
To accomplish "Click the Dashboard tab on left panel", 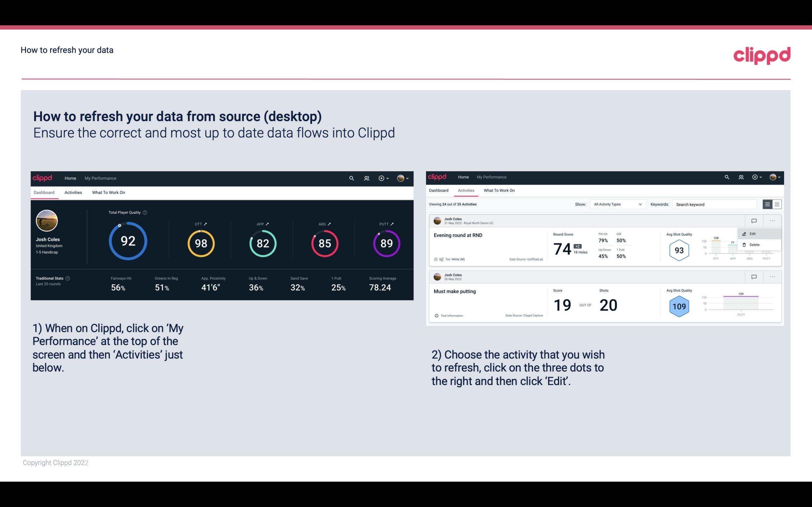I will (45, 192).
